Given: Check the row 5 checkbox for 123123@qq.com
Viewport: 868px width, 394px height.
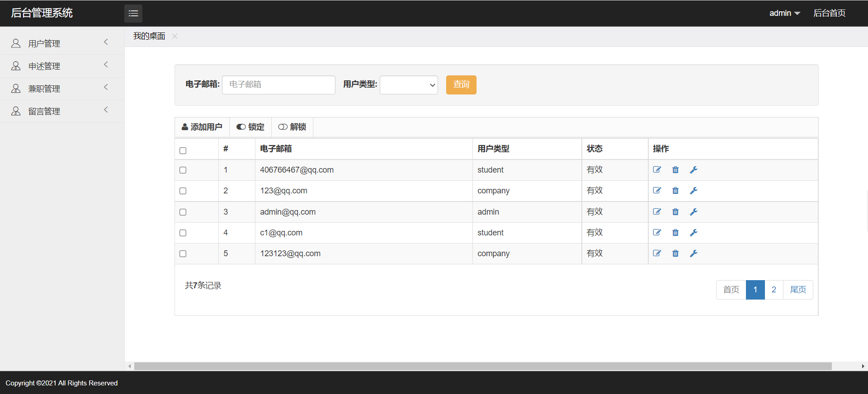Looking at the screenshot, I should [x=183, y=253].
